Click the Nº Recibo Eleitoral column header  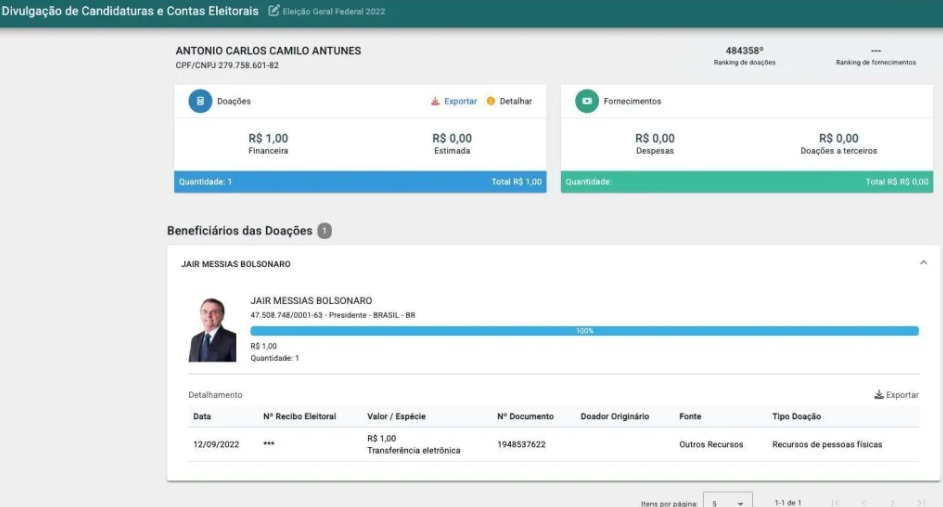click(299, 416)
